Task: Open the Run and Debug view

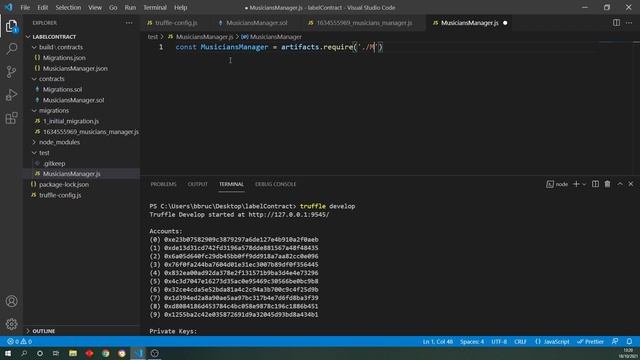Action: [11, 95]
